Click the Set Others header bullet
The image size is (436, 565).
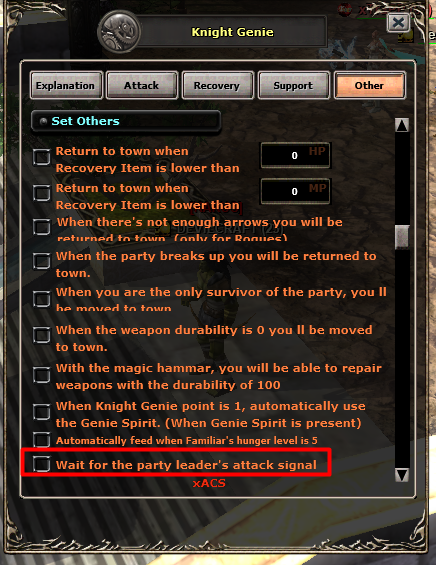(43, 121)
